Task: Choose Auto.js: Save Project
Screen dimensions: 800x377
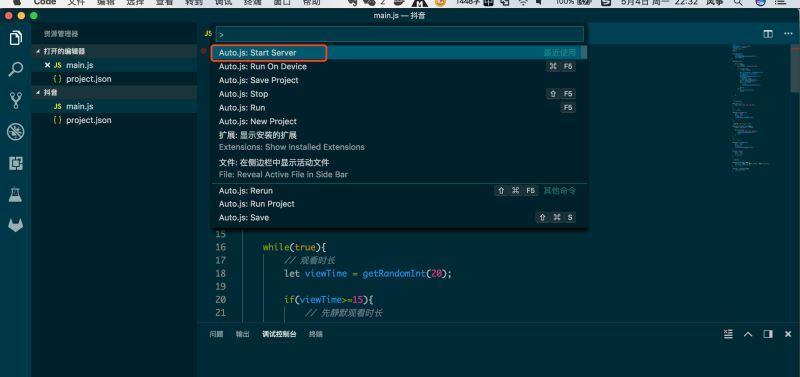Action: (x=399, y=80)
